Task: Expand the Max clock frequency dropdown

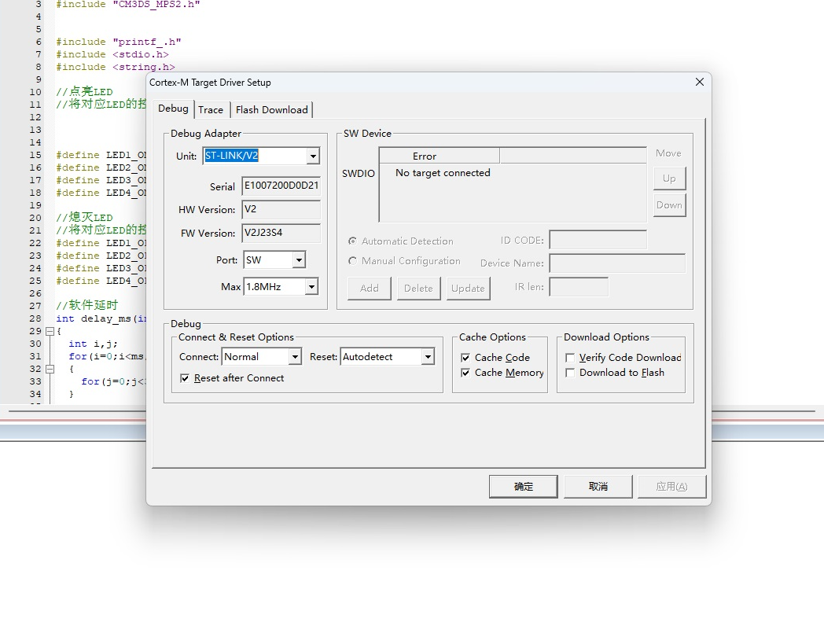Action: 311,287
